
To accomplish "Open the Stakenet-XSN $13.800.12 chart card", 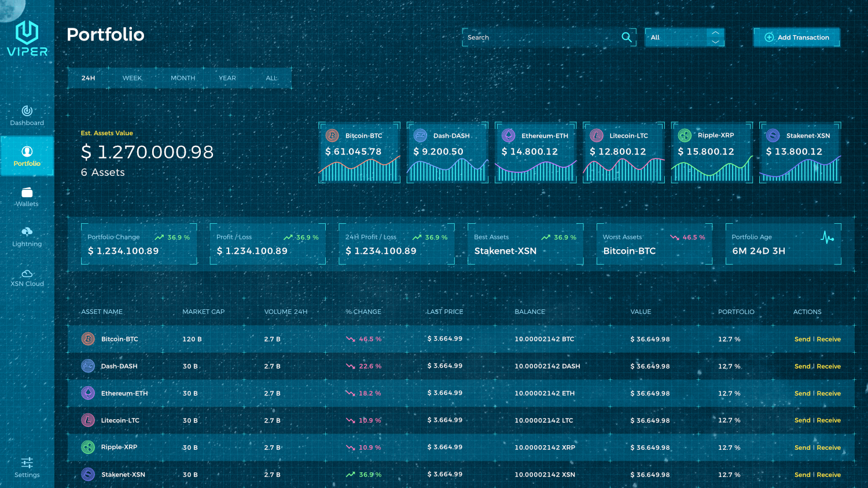I will (x=800, y=153).
